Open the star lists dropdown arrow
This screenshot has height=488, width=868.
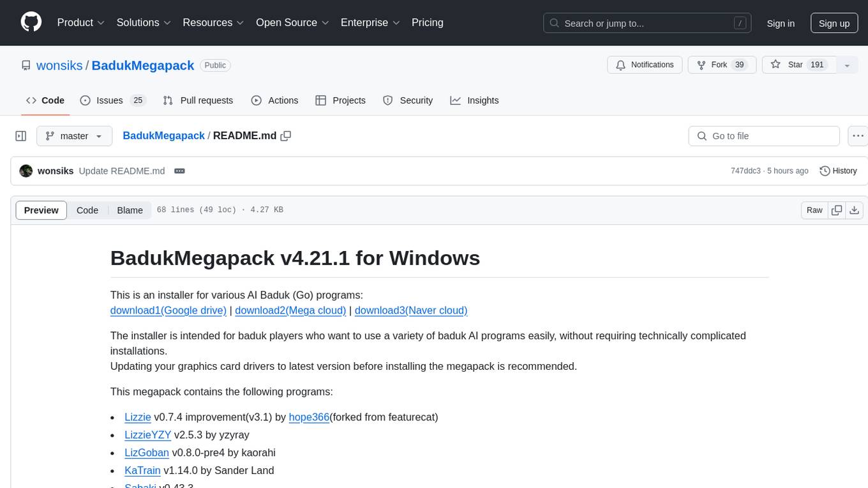[847, 65]
